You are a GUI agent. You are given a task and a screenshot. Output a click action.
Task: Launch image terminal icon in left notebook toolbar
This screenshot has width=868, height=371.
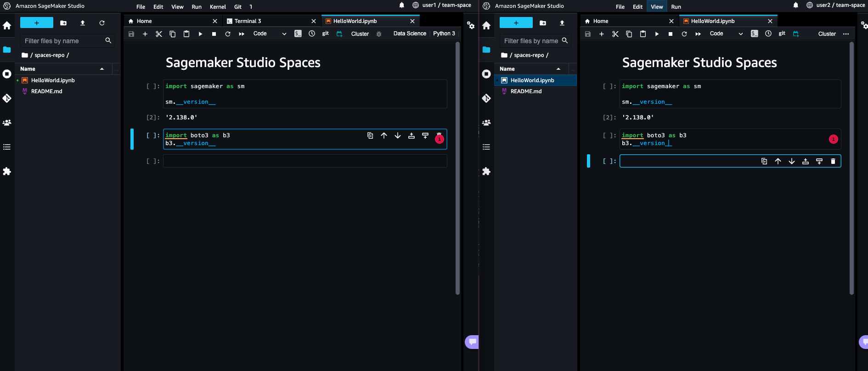(x=298, y=34)
